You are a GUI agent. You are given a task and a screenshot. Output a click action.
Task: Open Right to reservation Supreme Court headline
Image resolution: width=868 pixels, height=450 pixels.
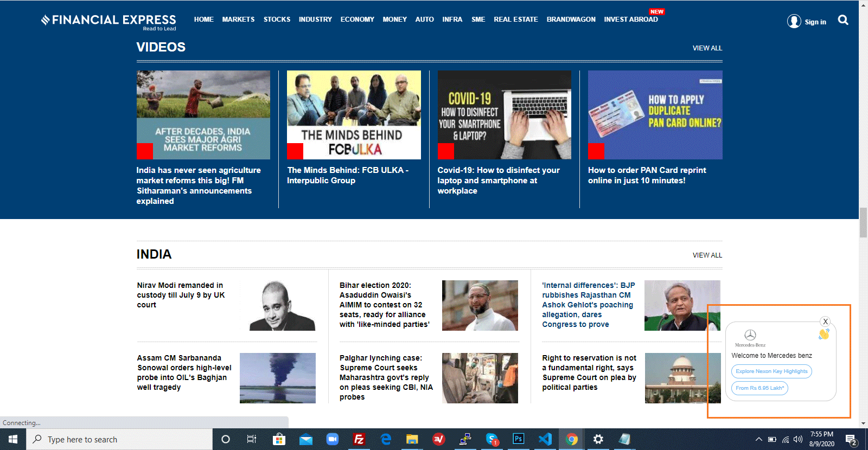click(589, 372)
